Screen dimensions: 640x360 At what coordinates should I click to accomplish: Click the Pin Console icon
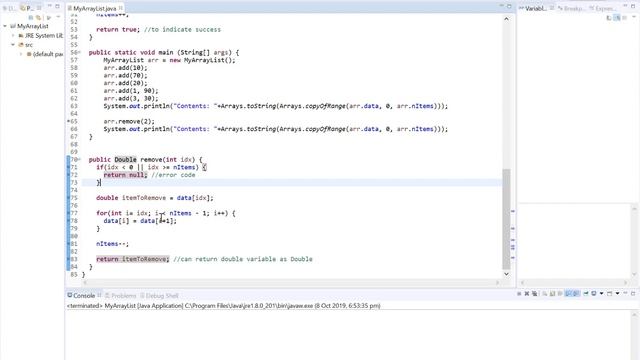(586, 293)
